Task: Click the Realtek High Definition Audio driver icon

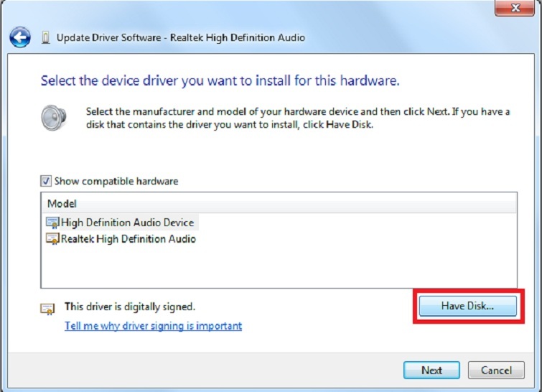Action: click(x=52, y=238)
